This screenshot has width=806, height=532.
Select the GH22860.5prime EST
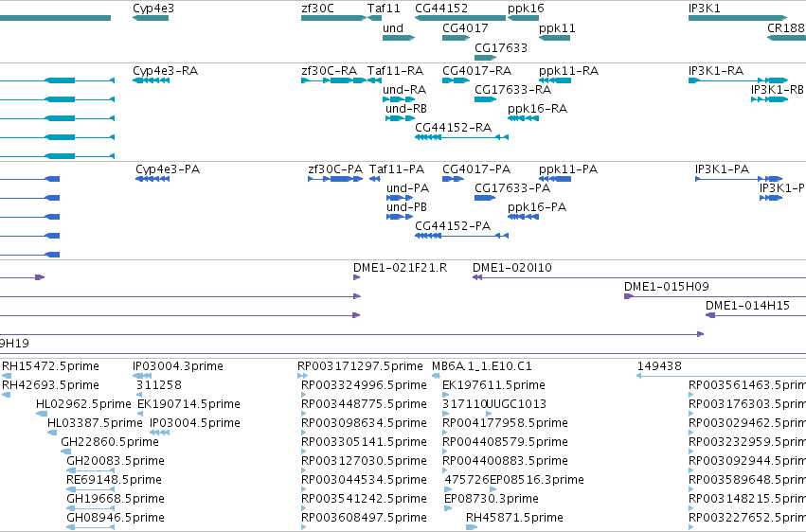[x=65, y=452]
